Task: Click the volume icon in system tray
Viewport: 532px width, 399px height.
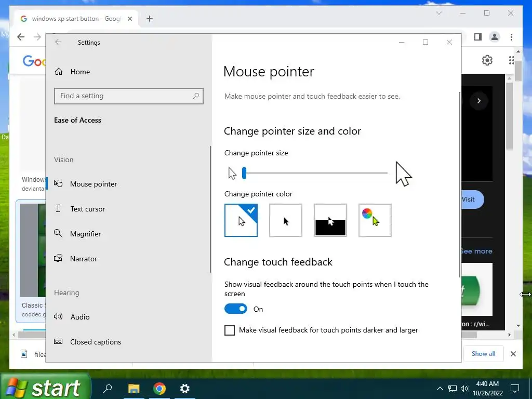Action: pos(464,389)
